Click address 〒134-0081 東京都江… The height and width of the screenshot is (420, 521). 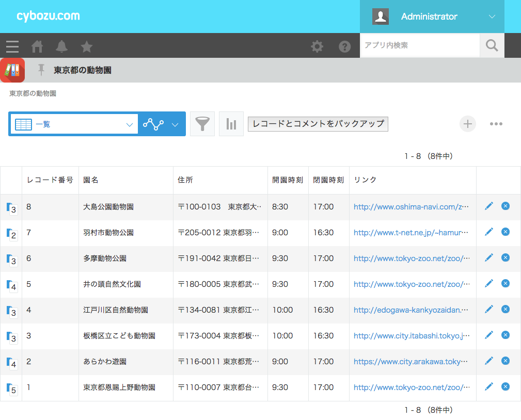click(218, 310)
